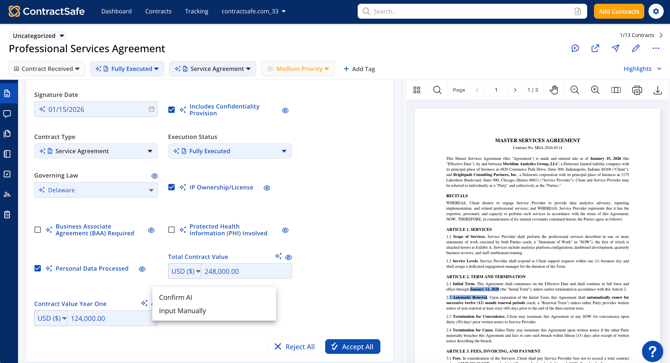This screenshot has width=670, height=363.
Task: Open the help question mark button
Action: [x=652, y=351]
